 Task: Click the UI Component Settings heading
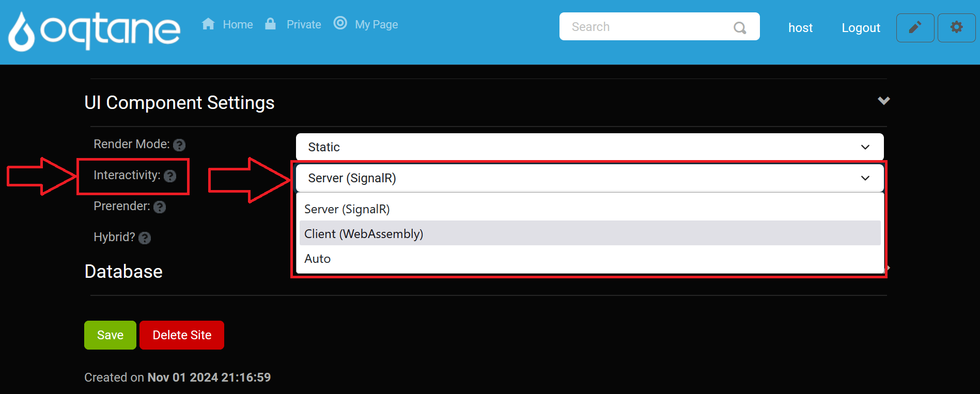pyautogui.click(x=179, y=103)
